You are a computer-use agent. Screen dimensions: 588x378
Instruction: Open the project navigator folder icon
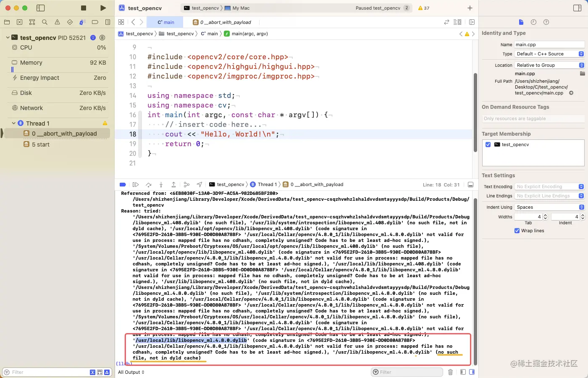tap(7, 22)
